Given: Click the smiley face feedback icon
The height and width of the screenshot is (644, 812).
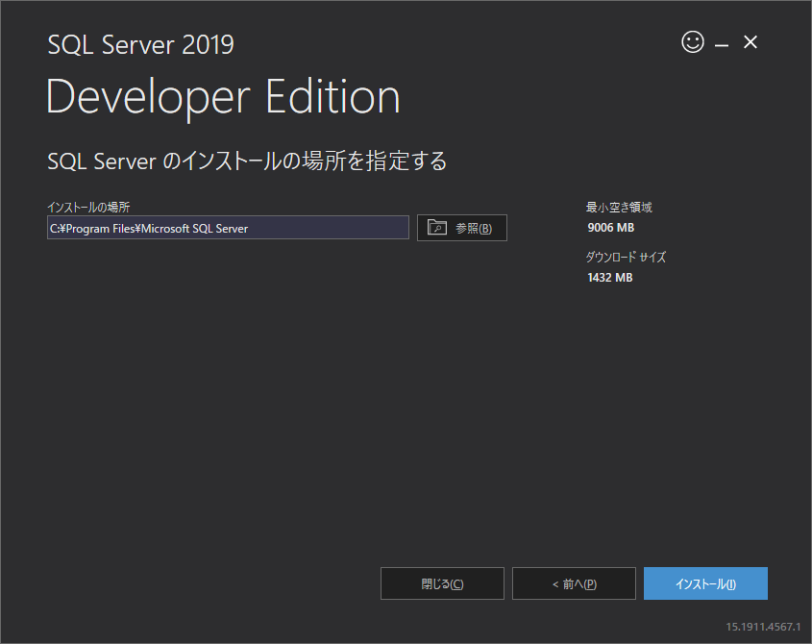Looking at the screenshot, I should (692, 42).
